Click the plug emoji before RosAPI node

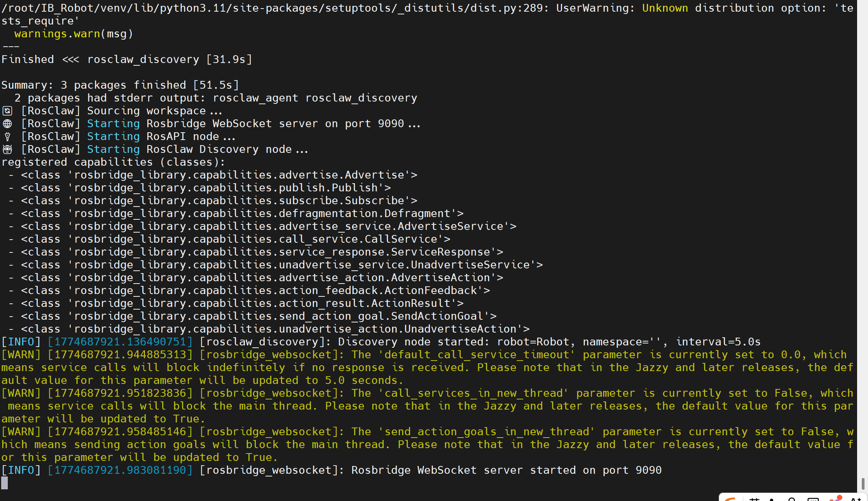point(7,137)
